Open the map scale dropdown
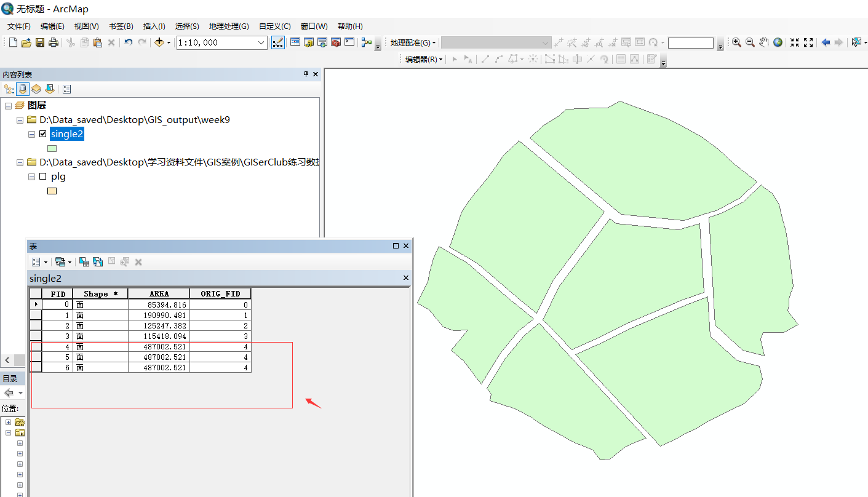The height and width of the screenshot is (497, 868). (261, 42)
